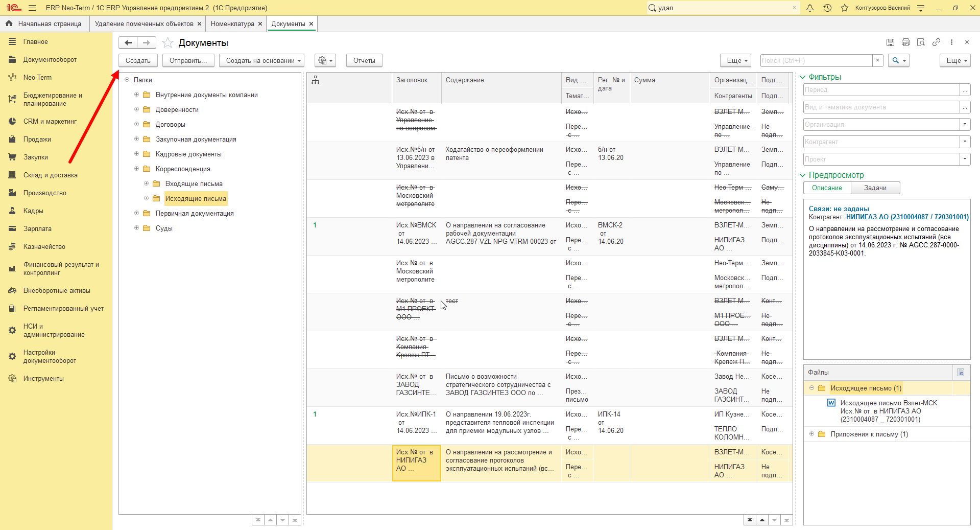The image size is (980, 530).
Task: Open favorites star in title bar
Action: pos(845,8)
